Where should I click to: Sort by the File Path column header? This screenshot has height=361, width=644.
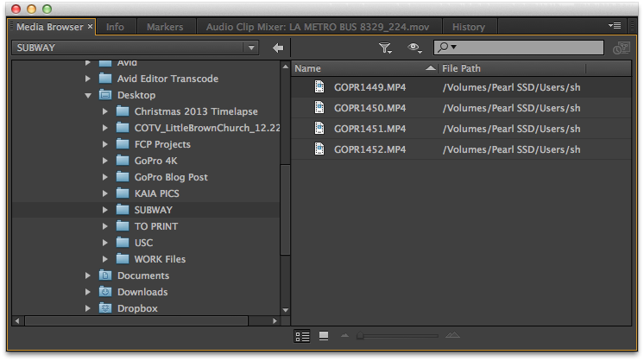click(x=512, y=68)
